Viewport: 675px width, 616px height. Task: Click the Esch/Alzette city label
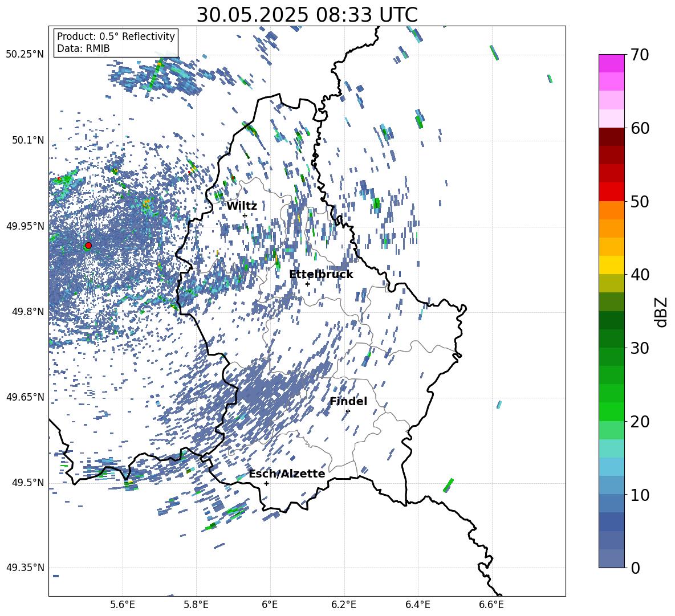tap(287, 474)
